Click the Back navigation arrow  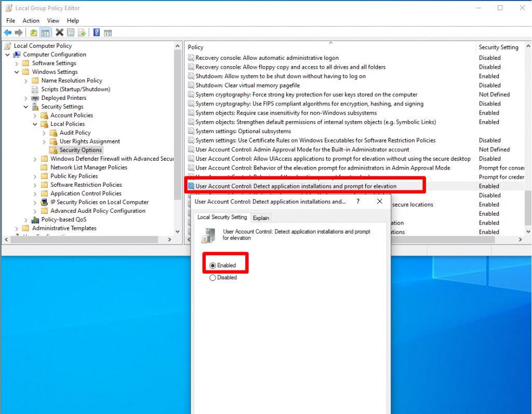pos(7,32)
